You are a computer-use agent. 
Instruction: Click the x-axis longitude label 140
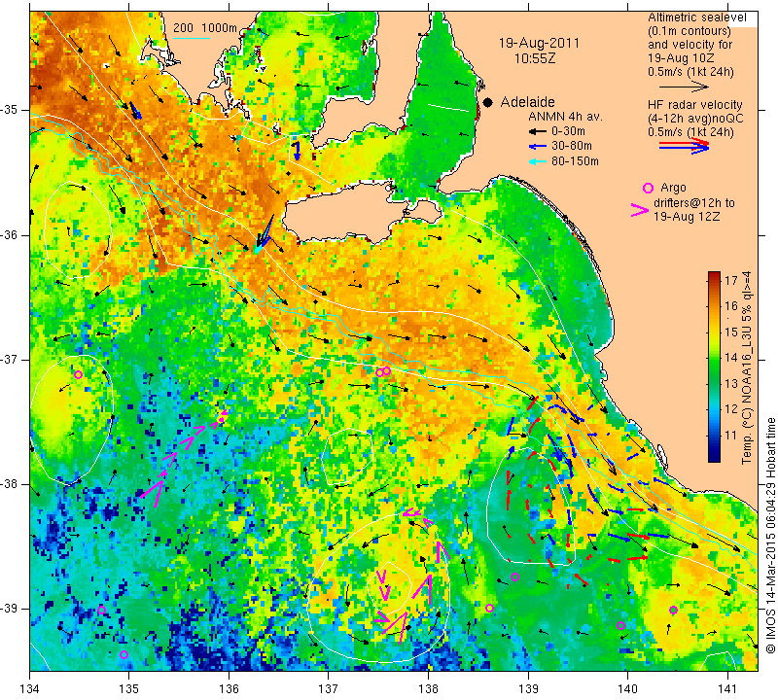(627, 689)
